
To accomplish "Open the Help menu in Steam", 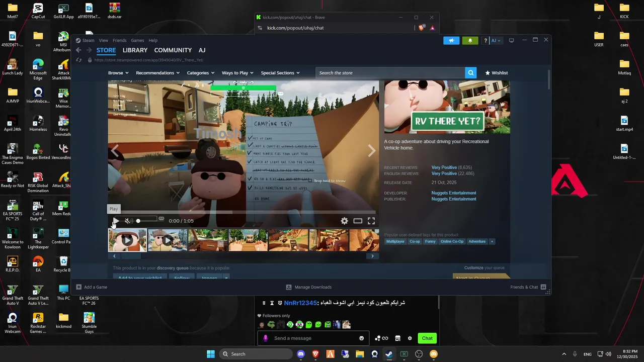I will click(x=153, y=40).
